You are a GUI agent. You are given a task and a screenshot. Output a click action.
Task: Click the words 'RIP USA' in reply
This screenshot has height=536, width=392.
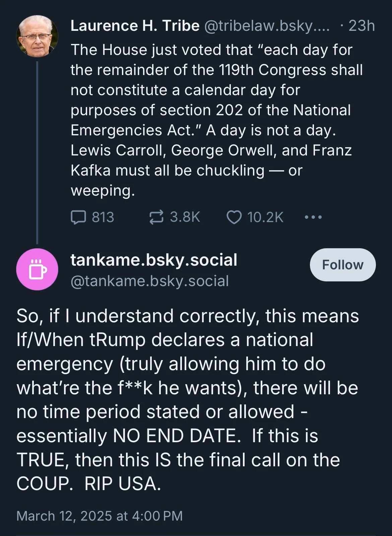123,484
